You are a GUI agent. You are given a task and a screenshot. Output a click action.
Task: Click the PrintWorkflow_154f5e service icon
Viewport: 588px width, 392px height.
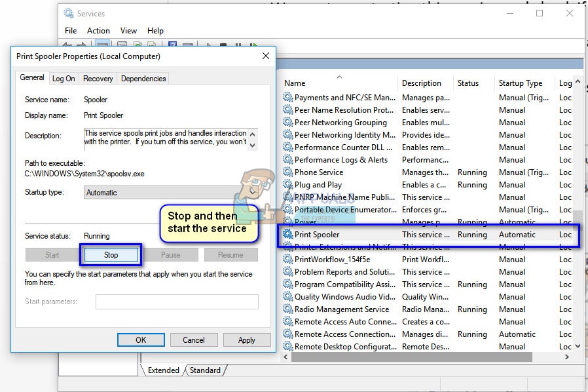click(x=287, y=260)
